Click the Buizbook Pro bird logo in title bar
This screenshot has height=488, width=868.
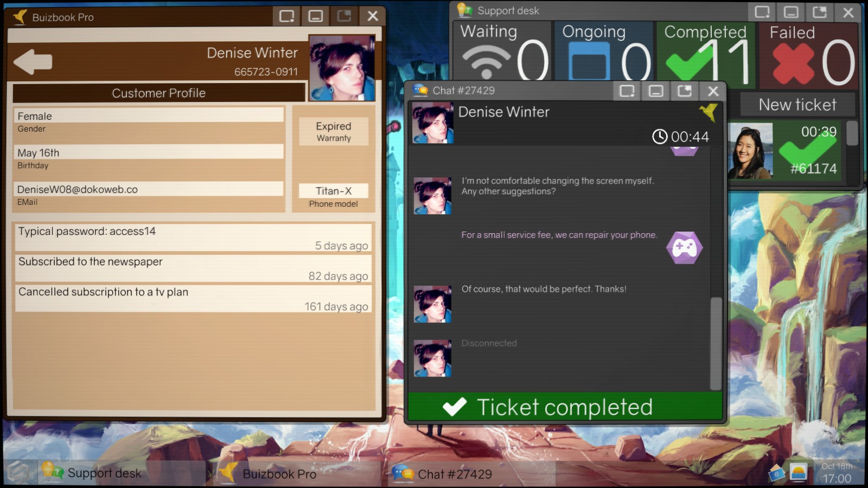20,17
